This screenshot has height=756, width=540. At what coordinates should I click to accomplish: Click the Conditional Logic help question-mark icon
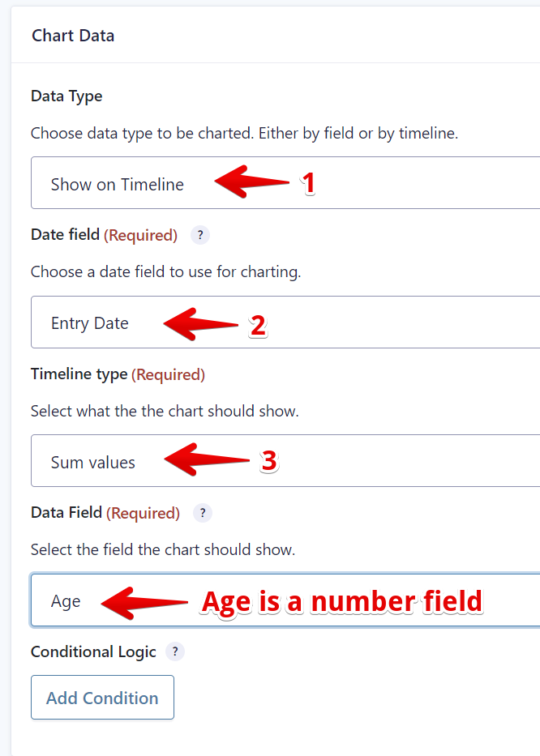tap(175, 652)
